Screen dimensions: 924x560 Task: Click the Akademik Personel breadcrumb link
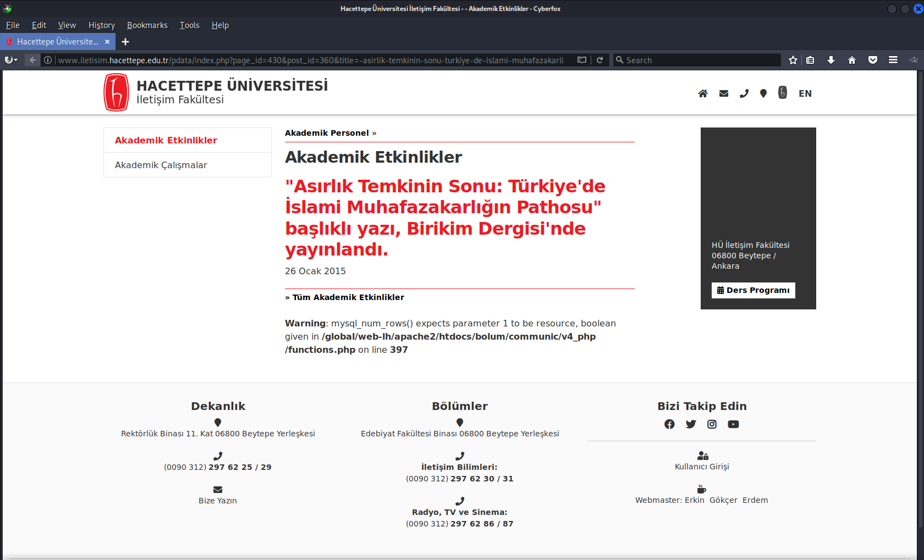point(327,133)
